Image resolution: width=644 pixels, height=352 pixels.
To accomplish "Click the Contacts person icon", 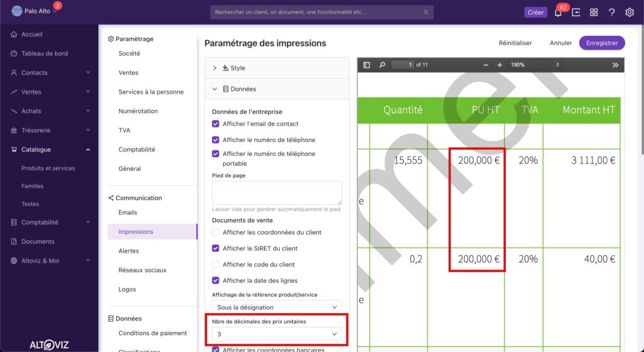I will tap(14, 73).
